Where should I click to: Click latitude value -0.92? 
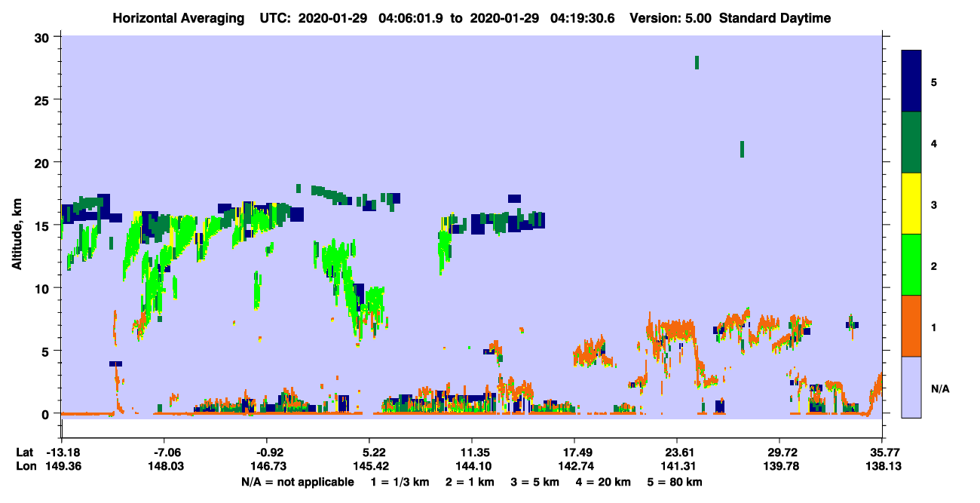[267, 452]
